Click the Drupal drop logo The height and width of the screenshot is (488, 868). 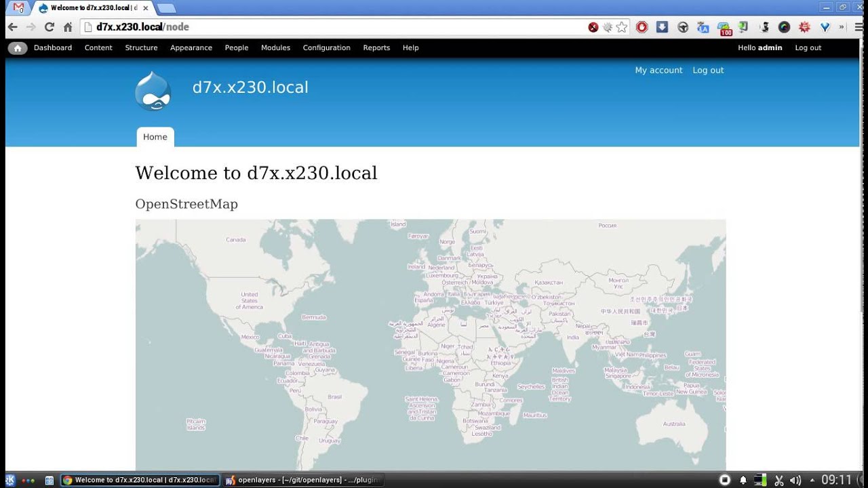coord(153,91)
